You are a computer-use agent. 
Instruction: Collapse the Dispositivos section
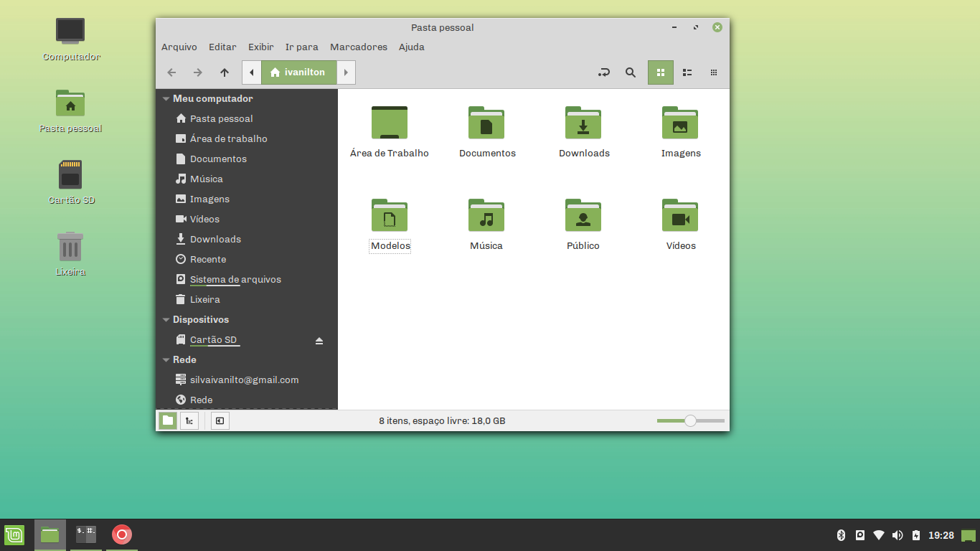(x=166, y=320)
